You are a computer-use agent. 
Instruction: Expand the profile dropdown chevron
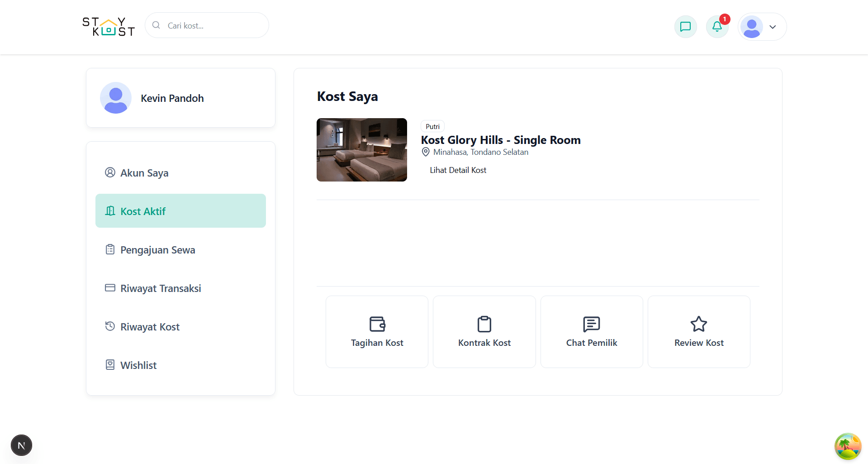(773, 27)
